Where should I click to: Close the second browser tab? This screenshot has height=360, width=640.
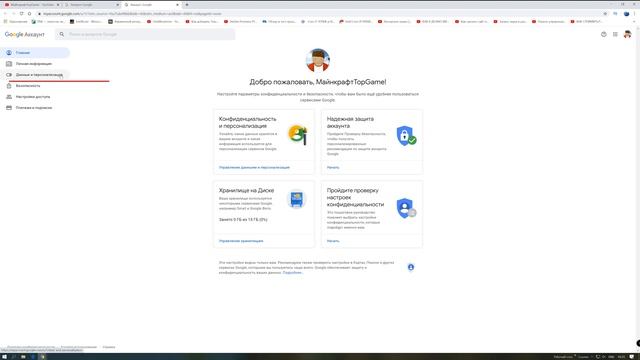click(x=118, y=4)
